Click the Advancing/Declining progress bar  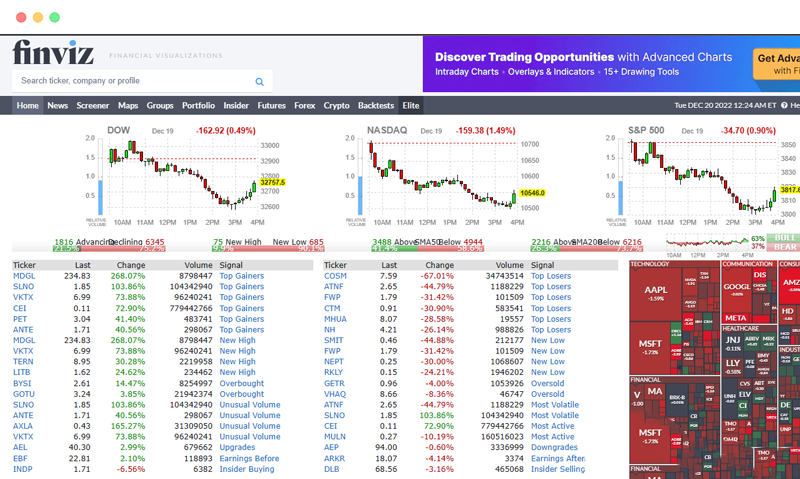click(109, 248)
